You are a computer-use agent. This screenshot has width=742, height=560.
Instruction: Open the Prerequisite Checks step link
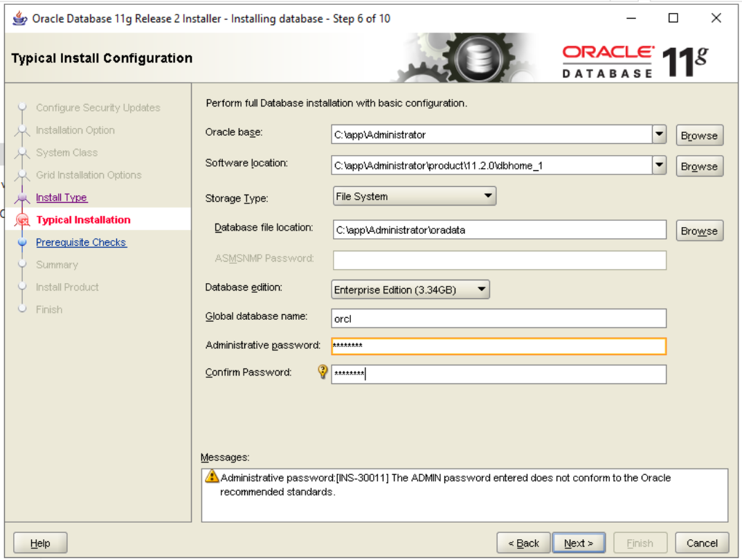coord(81,242)
